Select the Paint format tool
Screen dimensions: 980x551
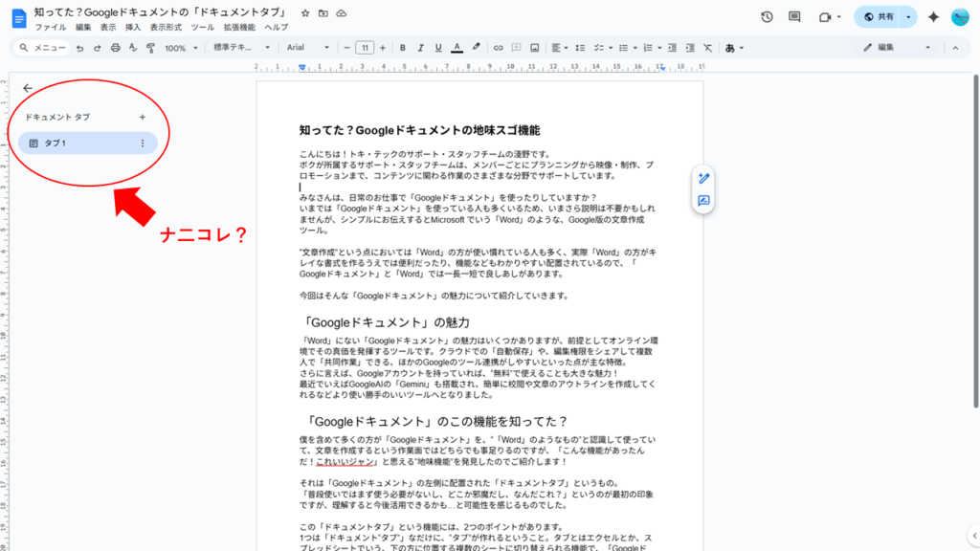pyautogui.click(x=151, y=47)
